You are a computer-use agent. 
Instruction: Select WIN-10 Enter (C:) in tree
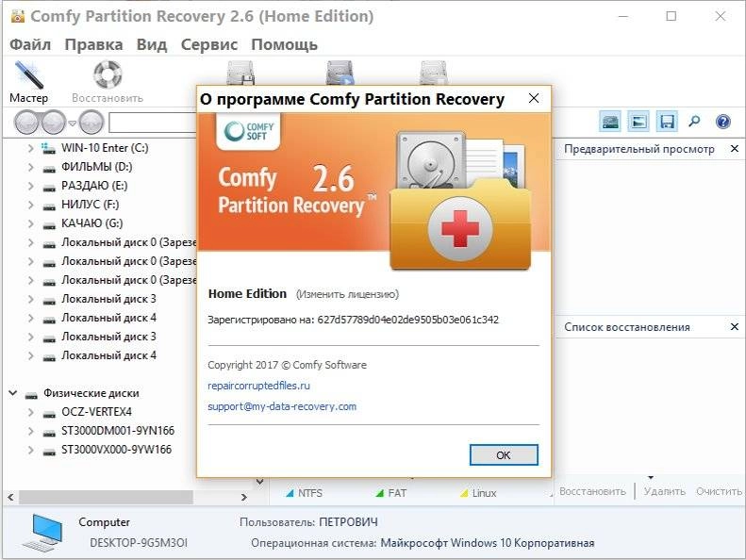click(x=105, y=148)
